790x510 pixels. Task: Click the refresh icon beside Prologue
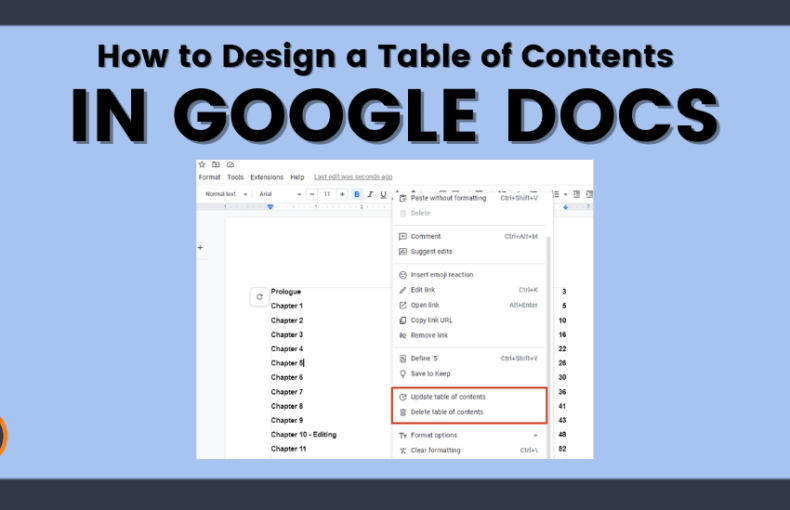point(260,297)
